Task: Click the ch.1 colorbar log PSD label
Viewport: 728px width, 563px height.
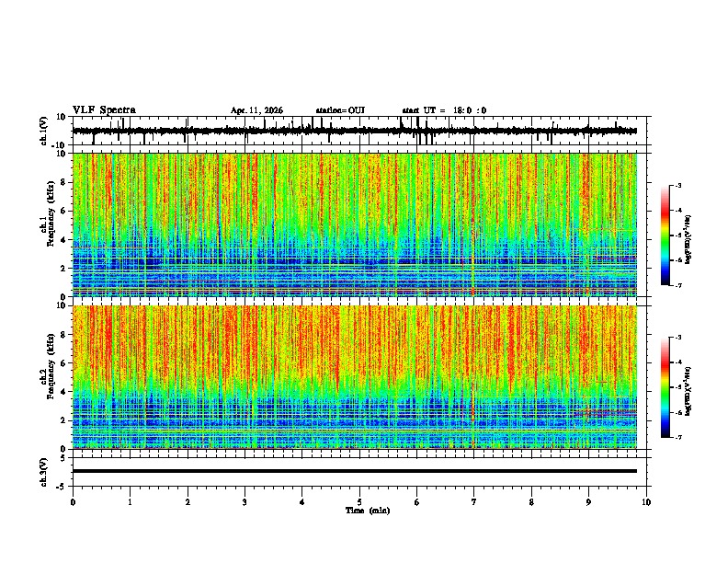Action: (x=688, y=239)
